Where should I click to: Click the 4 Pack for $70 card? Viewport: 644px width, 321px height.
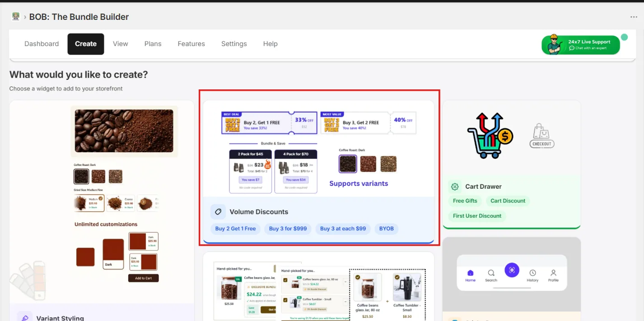tap(296, 172)
